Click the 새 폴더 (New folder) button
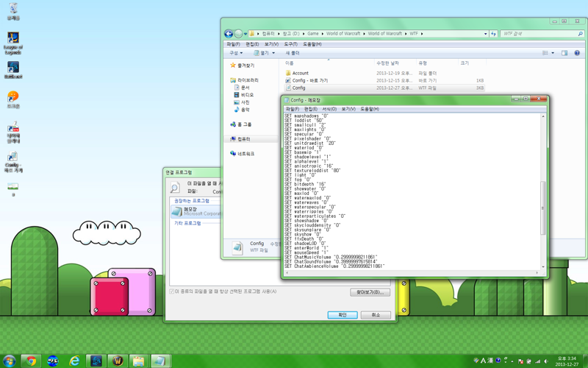This screenshot has width=588, height=368. click(293, 53)
